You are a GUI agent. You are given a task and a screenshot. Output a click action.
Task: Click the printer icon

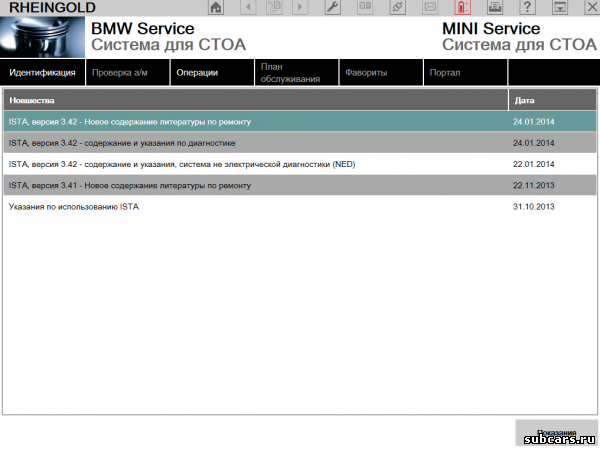495,7
